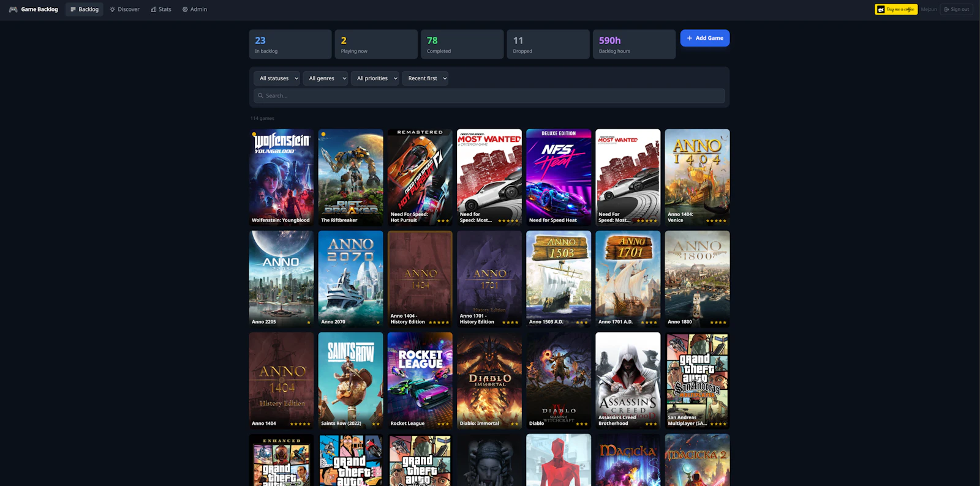Go to the Discover tab

[124, 9]
